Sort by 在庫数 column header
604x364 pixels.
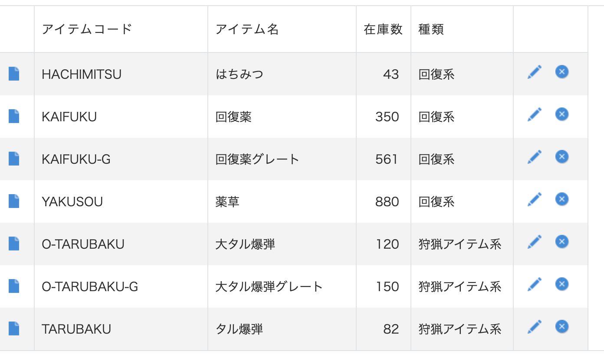coord(383,29)
